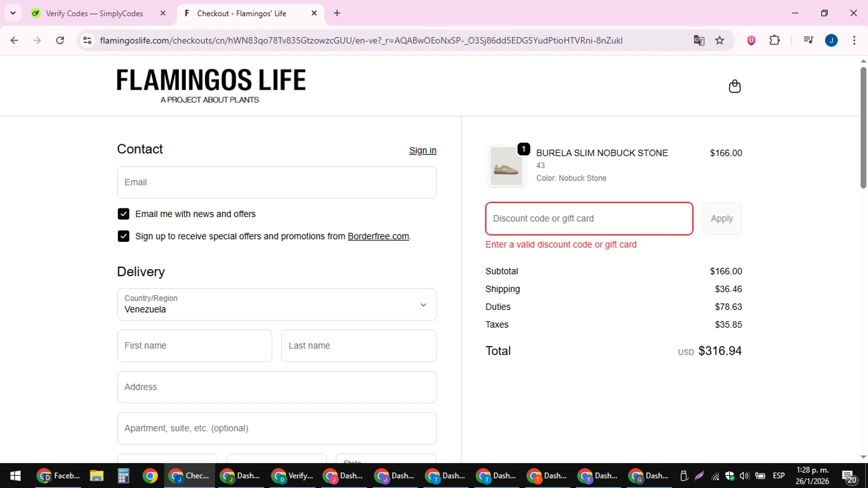Open the shopping bag cart icon
The height and width of the screenshot is (488, 868).
point(734,86)
